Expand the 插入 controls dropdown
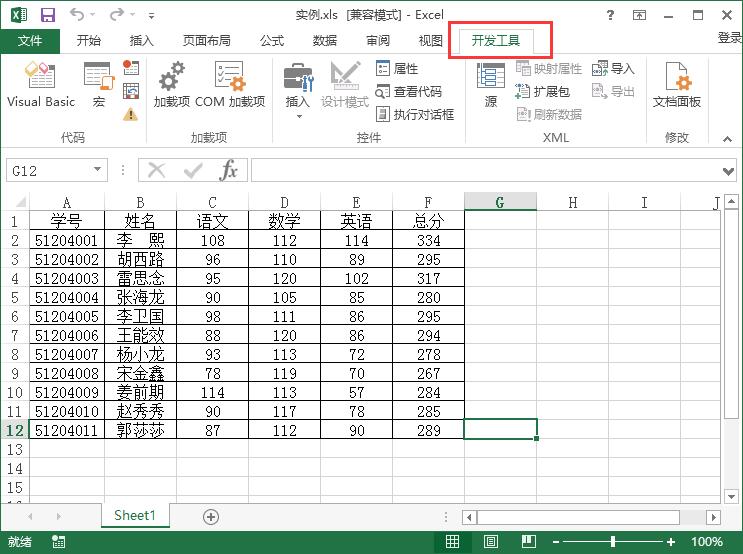The image size is (743, 554). (298, 116)
